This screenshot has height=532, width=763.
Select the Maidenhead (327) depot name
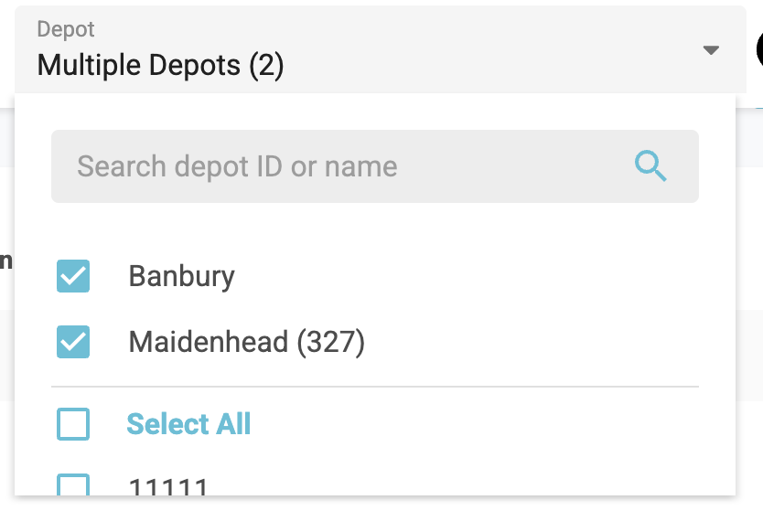point(246,342)
